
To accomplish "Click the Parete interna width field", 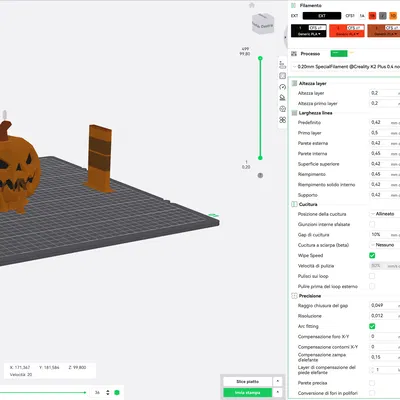I will 385,153.
